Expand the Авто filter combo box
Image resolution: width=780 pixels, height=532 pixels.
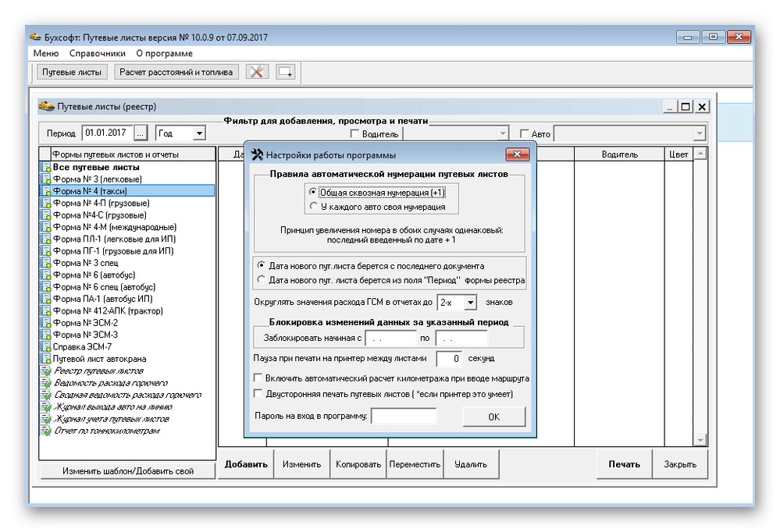(x=700, y=133)
